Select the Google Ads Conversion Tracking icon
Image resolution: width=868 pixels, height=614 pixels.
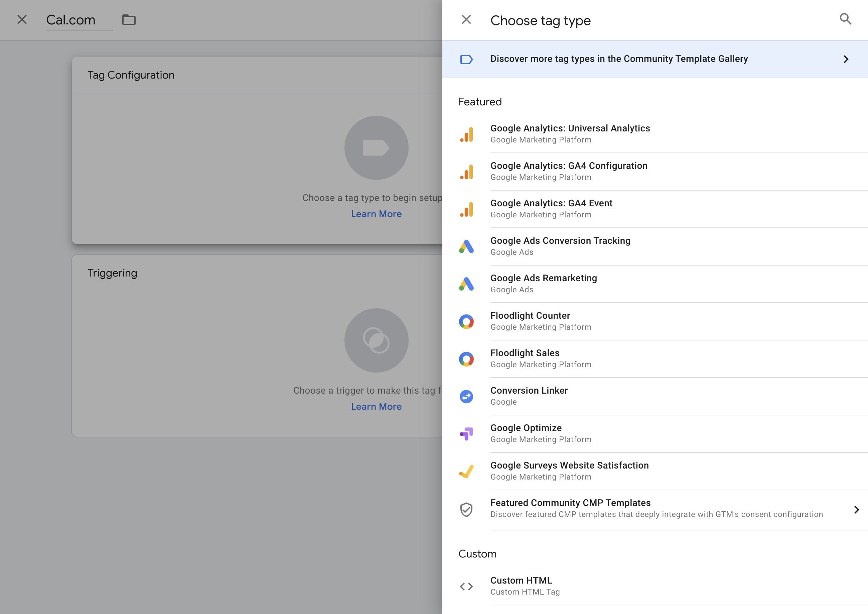point(466,246)
